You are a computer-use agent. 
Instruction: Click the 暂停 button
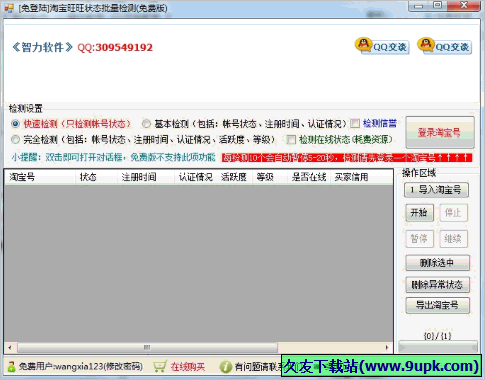(419, 239)
